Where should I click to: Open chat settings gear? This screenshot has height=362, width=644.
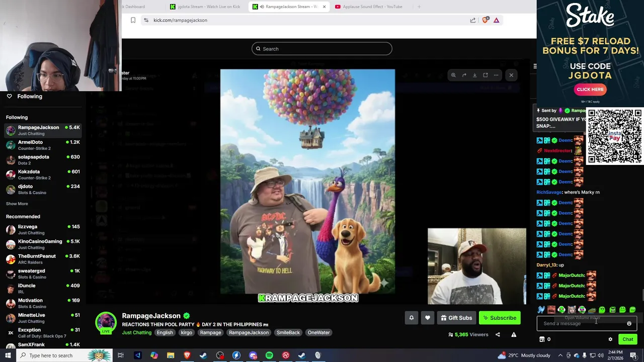[x=610, y=339]
